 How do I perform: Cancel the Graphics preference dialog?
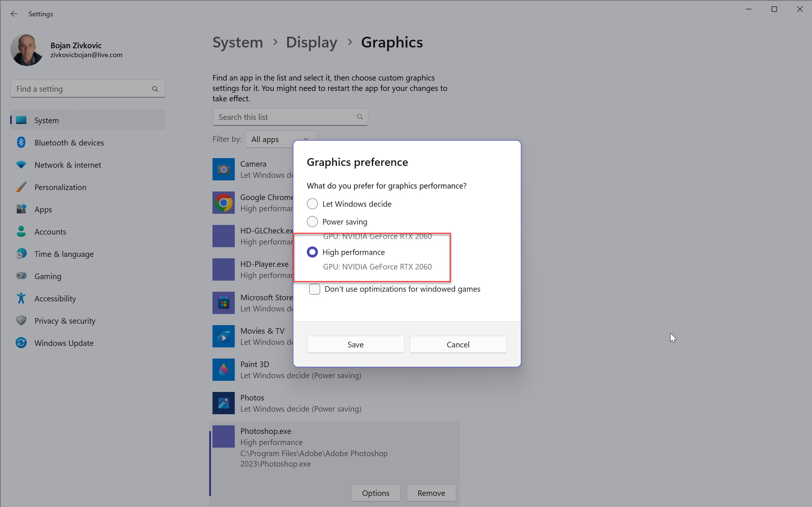tap(458, 344)
